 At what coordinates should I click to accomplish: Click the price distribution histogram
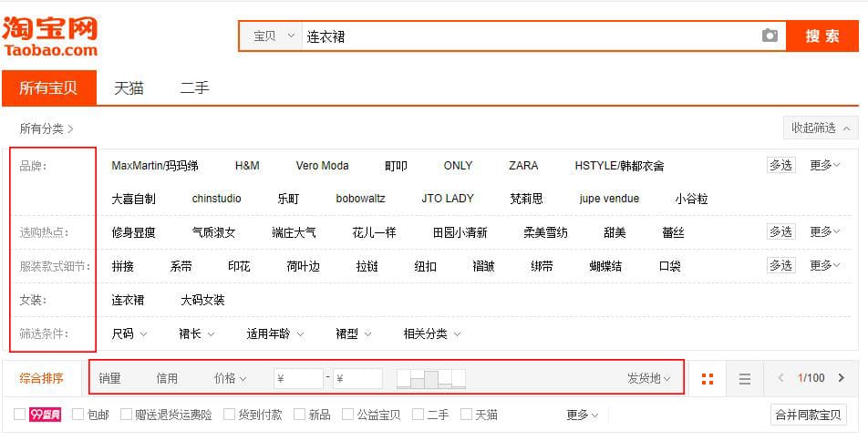click(x=431, y=379)
